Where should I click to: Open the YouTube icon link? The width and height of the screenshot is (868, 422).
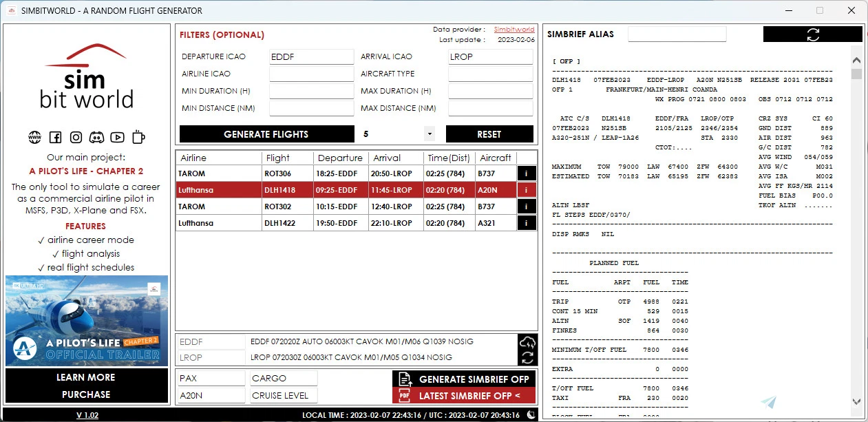(117, 138)
